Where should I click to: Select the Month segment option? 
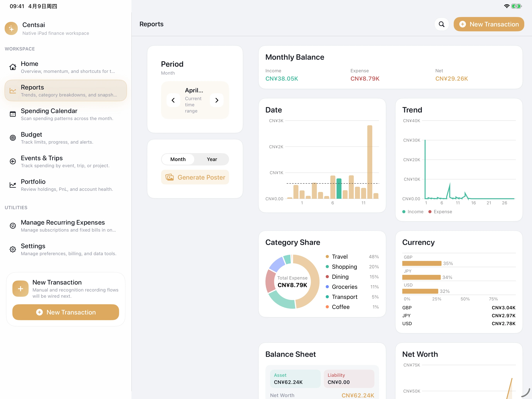pos(178,159)
